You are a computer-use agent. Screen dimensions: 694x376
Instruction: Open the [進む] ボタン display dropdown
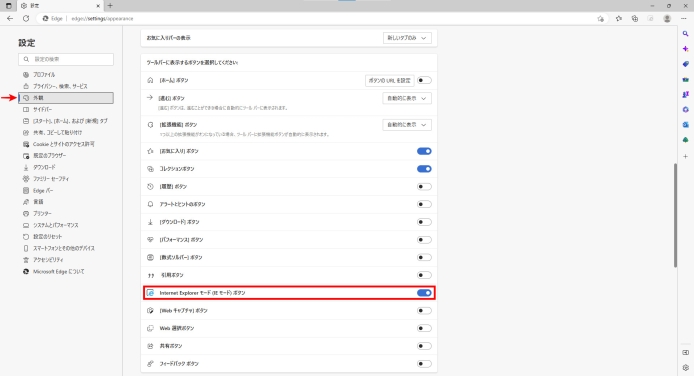point(407,98)
